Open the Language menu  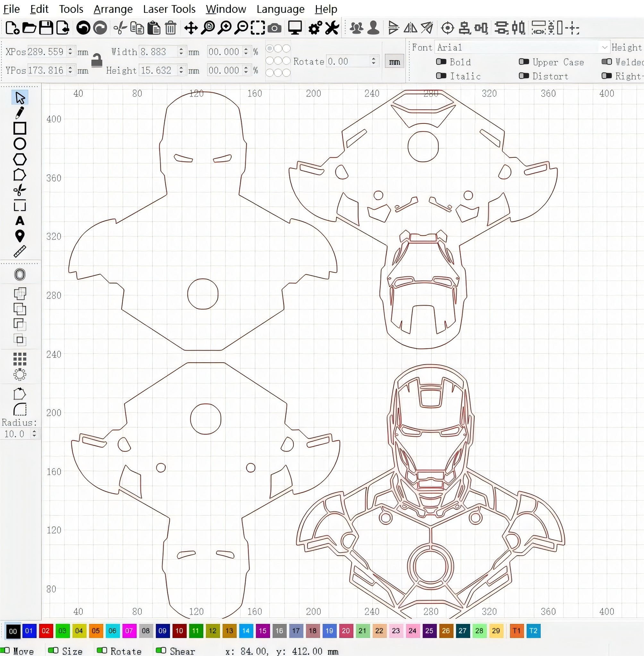280,9
